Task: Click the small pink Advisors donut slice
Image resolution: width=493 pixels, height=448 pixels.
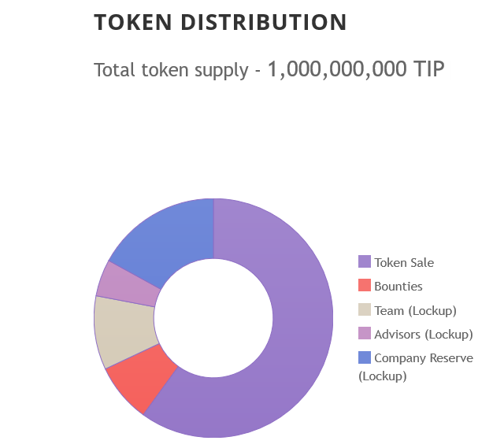Action: coord(124,281)
